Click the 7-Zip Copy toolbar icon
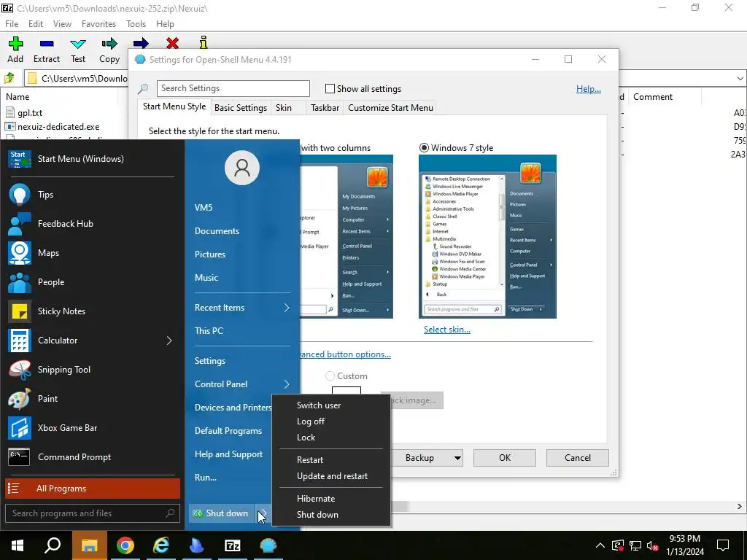 (109, 44)
